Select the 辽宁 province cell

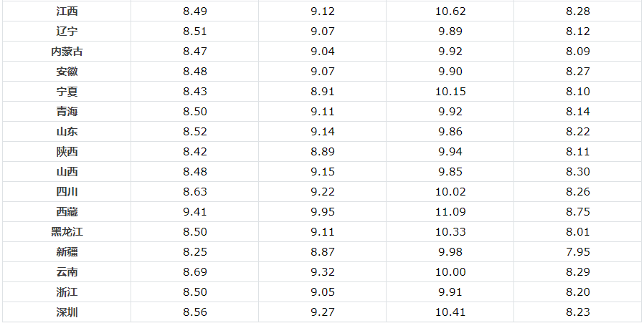point(67,32)
